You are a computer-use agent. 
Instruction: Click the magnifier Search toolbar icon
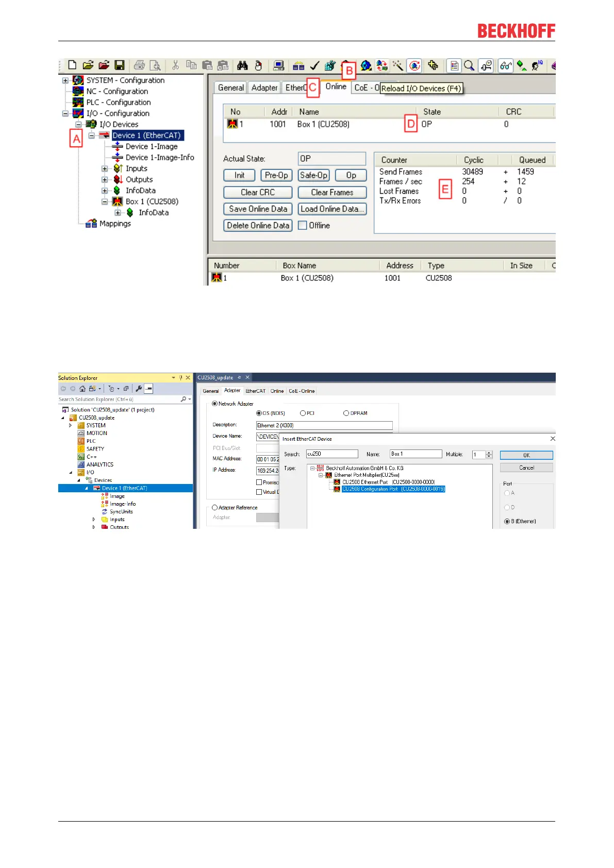click(469, 65)
